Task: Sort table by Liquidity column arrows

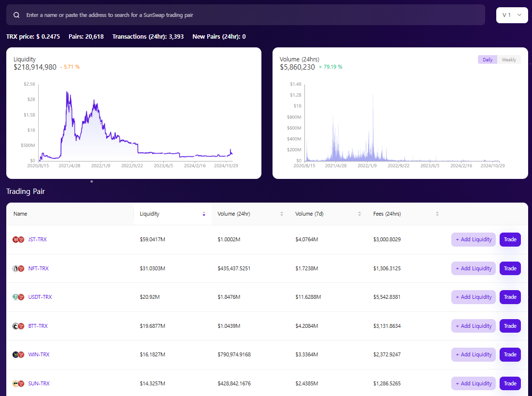Action: tap(204, 214)
